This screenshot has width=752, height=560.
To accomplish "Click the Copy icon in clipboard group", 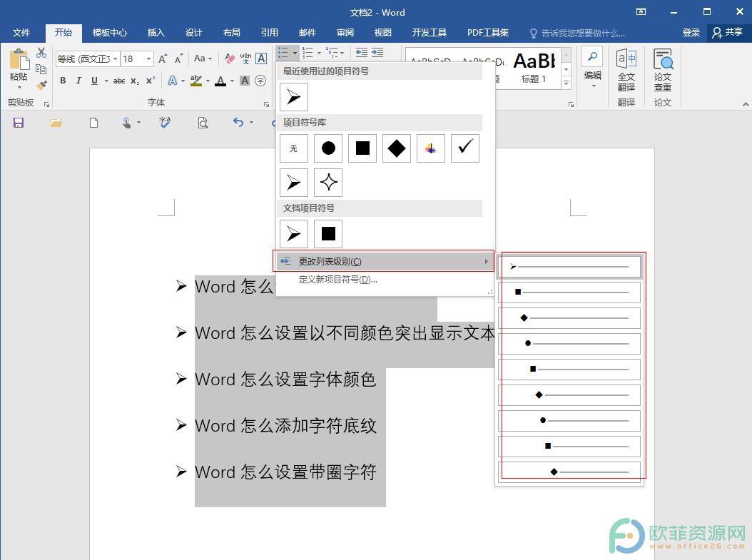I will tap(41, 69).
